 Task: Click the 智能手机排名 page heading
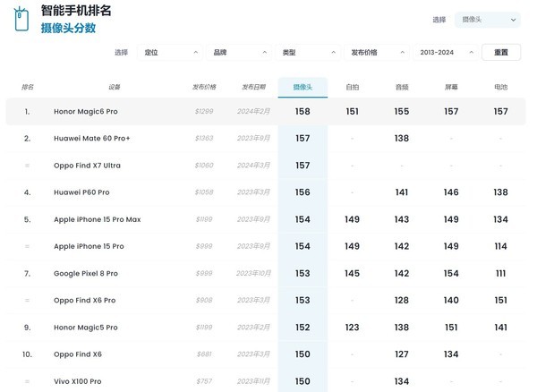[76, 11]
